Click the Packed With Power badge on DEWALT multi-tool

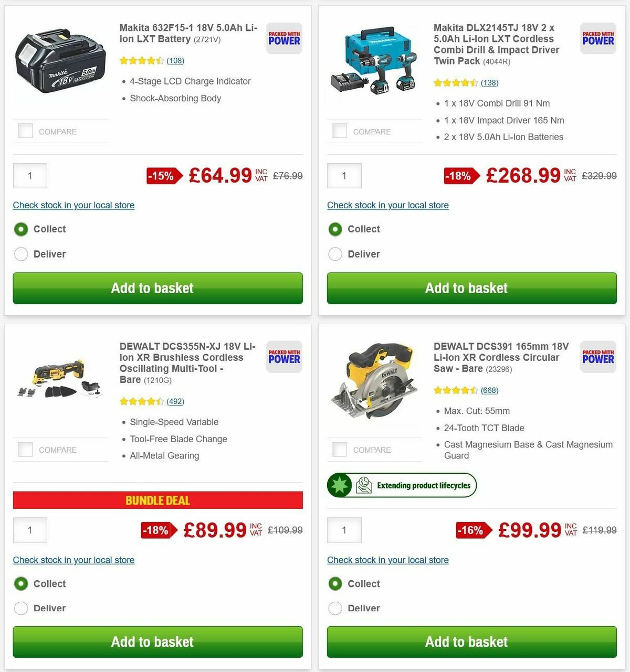(283, 357)
